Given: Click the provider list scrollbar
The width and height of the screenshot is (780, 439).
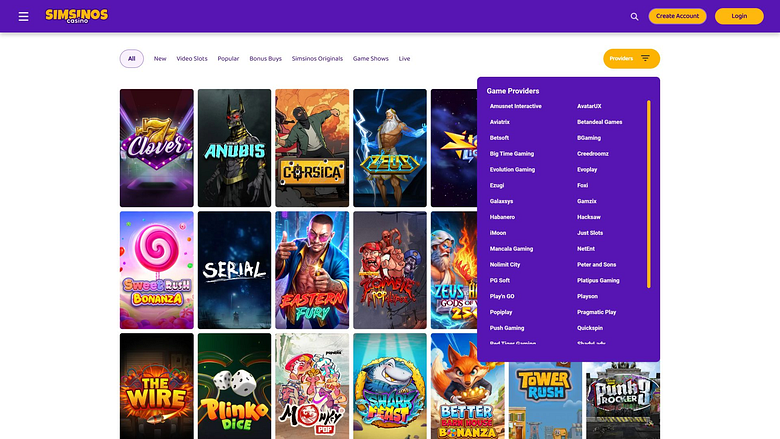Looking at the screenshot, I should pyautogui.click(x=649, y=194).
